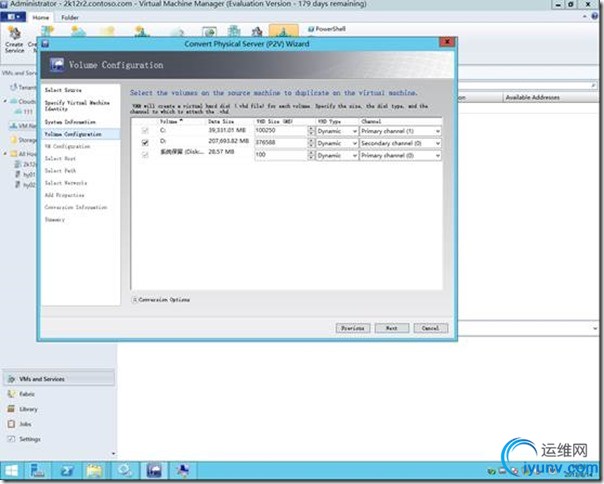Click the Next button
The width and height of the screenshot is (604, 484).
click(x=392, y=328)
